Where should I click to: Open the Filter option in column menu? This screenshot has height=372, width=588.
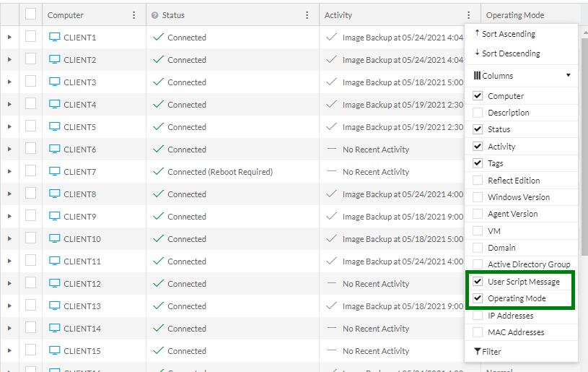coord(488,352)
